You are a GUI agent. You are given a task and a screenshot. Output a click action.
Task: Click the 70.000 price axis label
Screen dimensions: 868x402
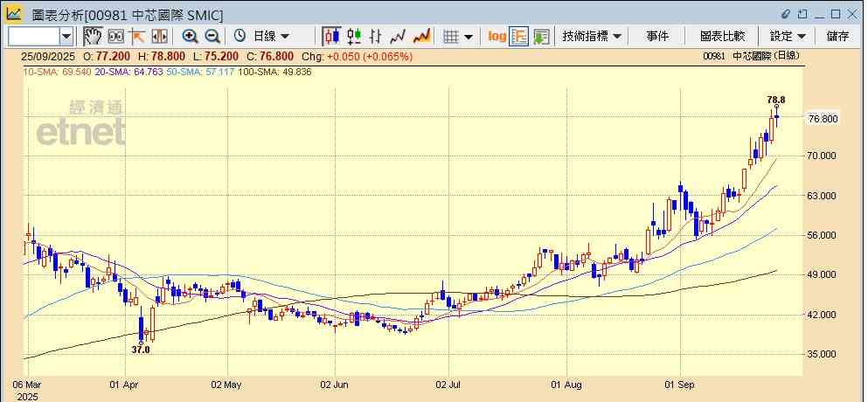(x=822, y=156)
